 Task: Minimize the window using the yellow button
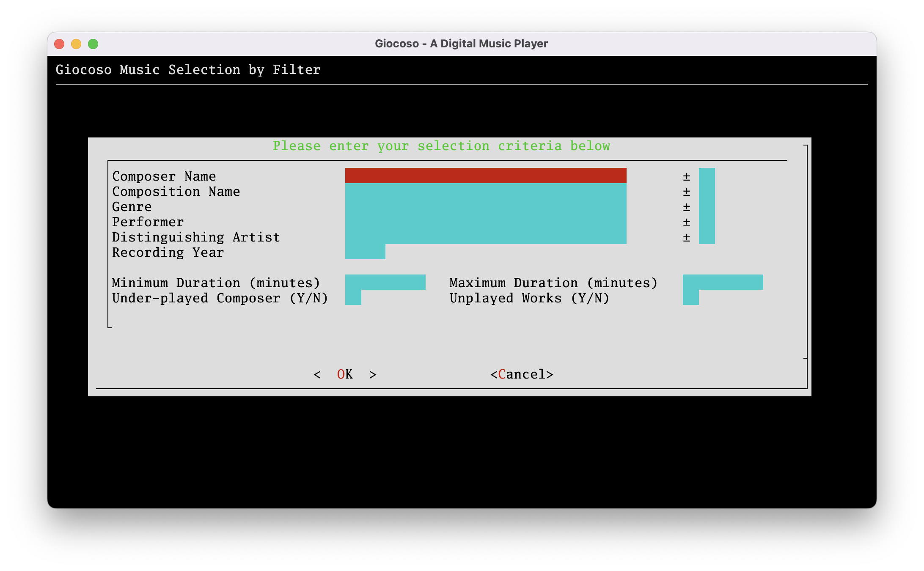(x=76, y=44)
